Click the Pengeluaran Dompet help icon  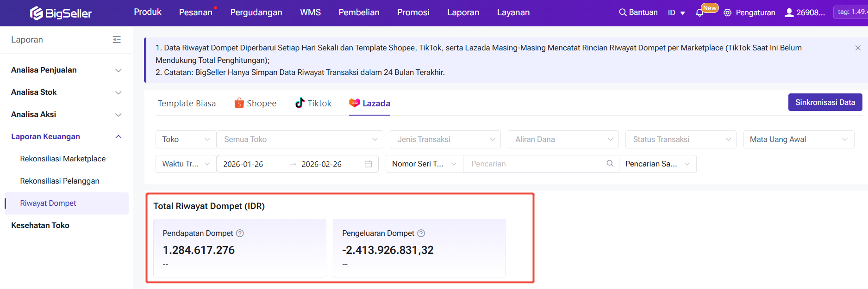tap(421, 234)
